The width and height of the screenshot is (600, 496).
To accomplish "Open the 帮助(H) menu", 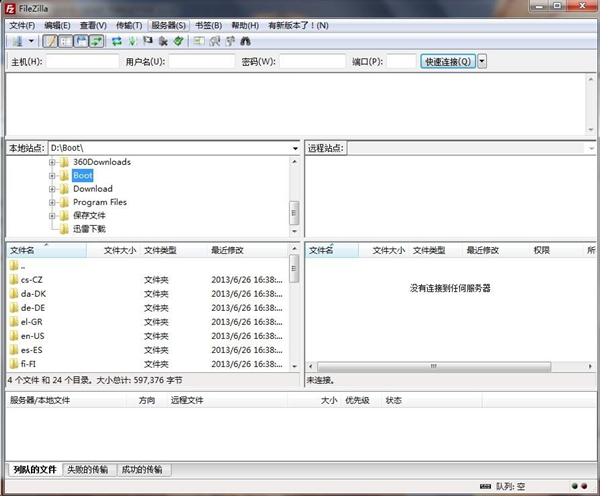I will coord(245,26).
